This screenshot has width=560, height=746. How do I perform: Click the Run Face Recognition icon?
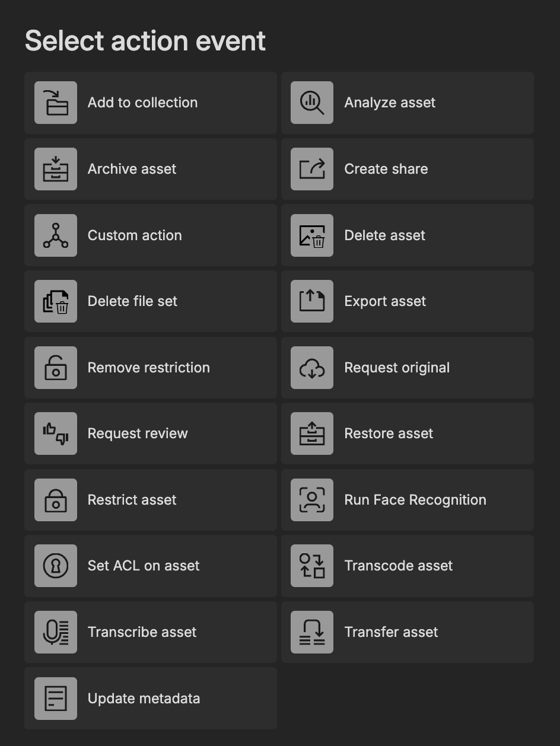click(x=312, y=500)
